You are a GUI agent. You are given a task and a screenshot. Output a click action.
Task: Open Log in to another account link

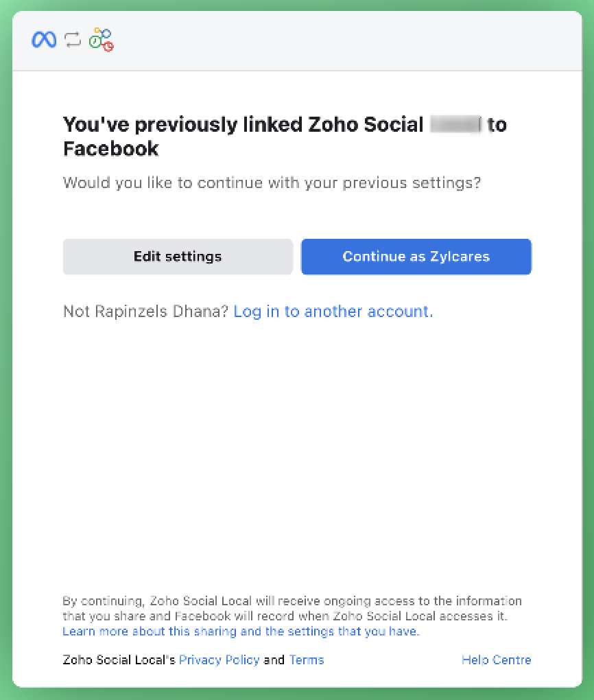333,311
